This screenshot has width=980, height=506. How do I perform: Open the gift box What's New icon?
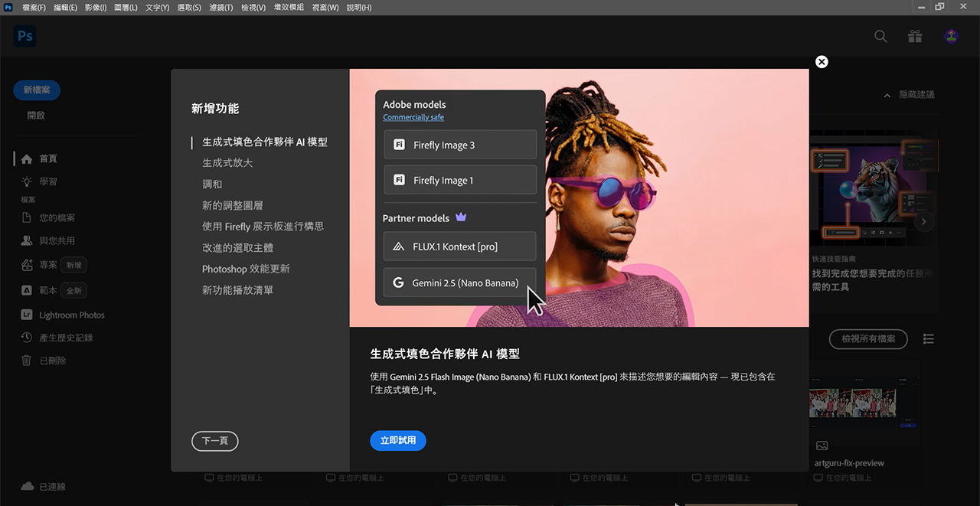(x=915, y=36)
